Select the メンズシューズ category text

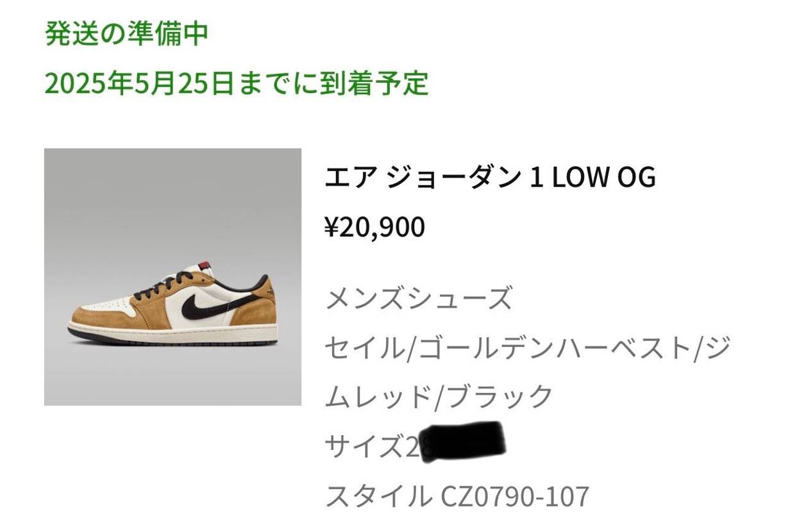(x=419, y=299)
